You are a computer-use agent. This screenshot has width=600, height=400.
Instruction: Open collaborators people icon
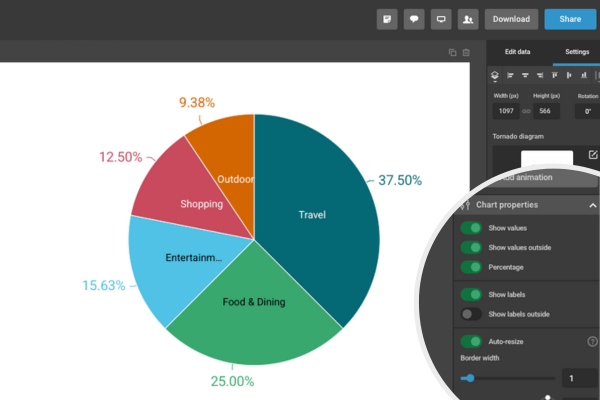(468, 19)
